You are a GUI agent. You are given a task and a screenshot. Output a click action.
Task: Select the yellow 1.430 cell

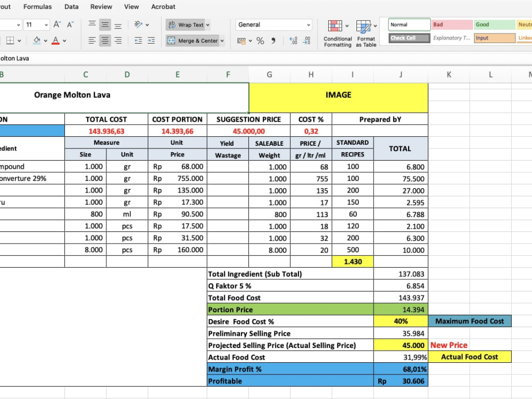(x=353, y=262)
